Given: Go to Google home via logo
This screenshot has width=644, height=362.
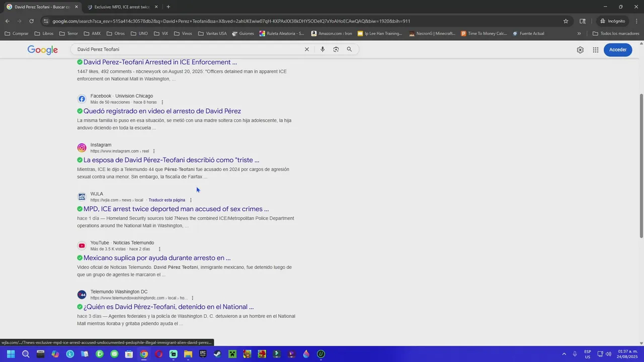Looking at the screenshot, I should 43,50.
